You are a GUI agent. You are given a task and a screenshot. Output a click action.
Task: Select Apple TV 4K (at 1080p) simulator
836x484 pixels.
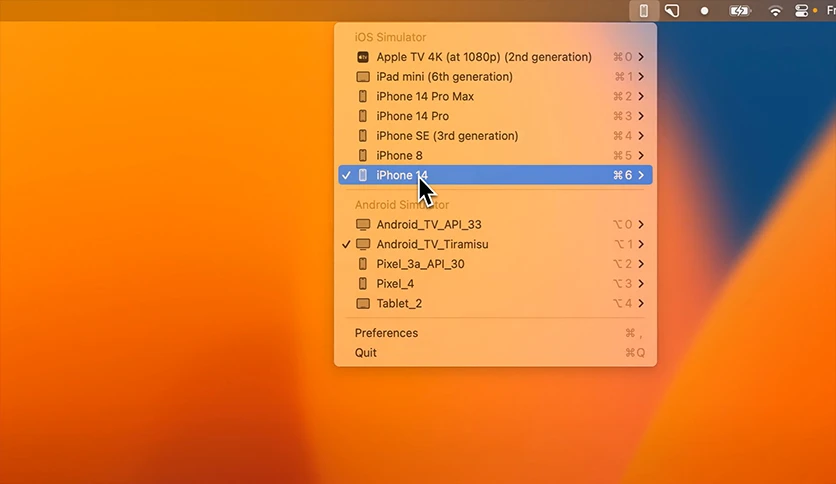(495, 57)
